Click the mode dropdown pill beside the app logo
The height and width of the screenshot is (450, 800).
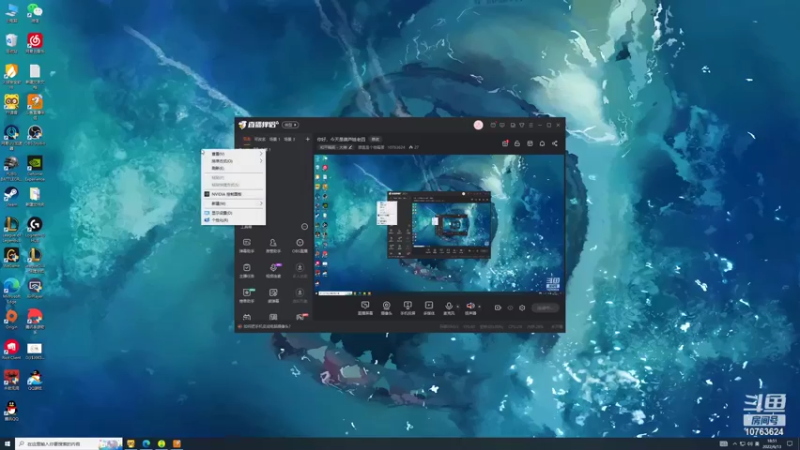[291, 125]
